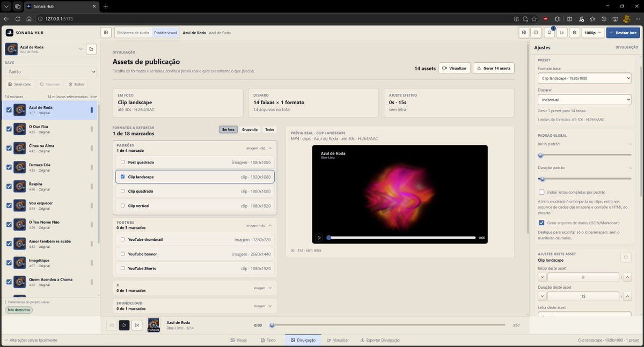Screen dimensions: 644x347
Task: Open the settings gear icon in toolbar
Action: 575,33
